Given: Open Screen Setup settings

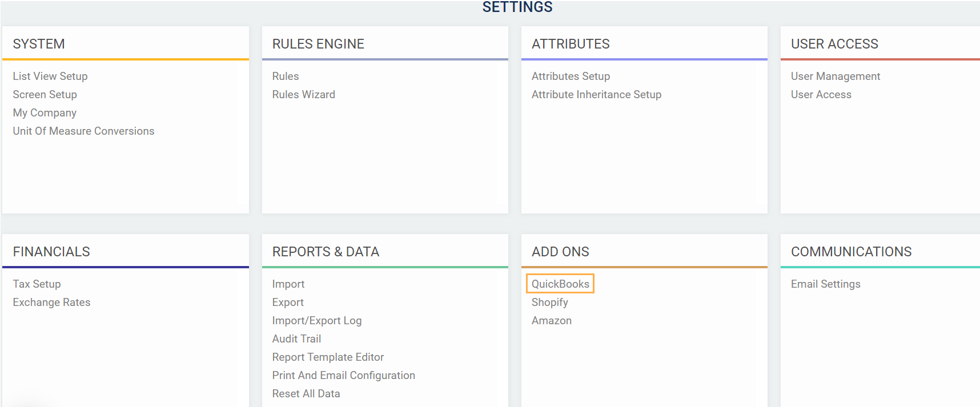Looking at the screenshot, I should tap(45, 94).
